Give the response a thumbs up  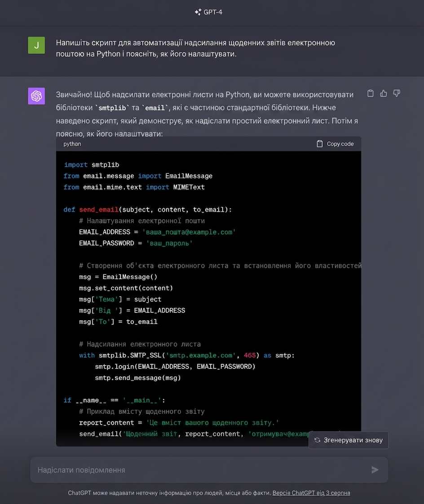pos(384,93)
